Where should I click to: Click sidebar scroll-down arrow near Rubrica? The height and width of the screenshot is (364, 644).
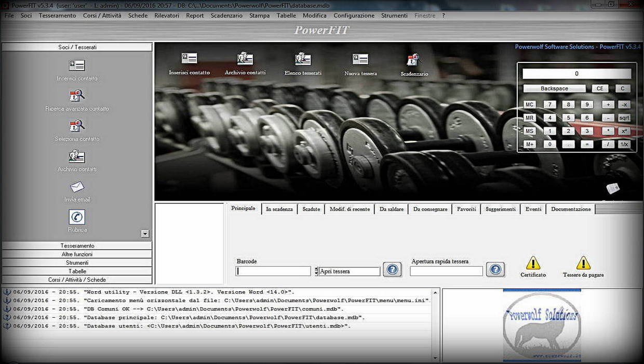[x=145, y=234]
